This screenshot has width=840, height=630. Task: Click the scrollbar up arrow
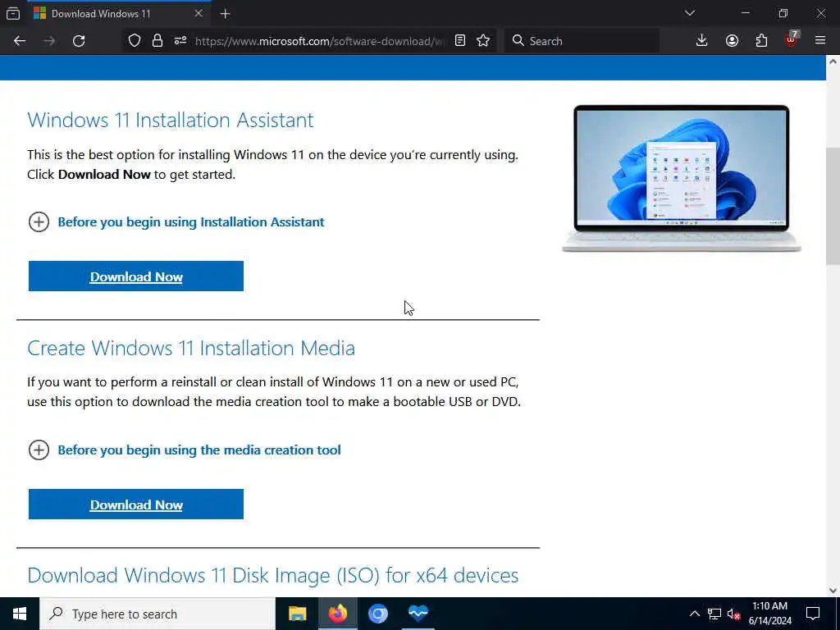(833, 62)
